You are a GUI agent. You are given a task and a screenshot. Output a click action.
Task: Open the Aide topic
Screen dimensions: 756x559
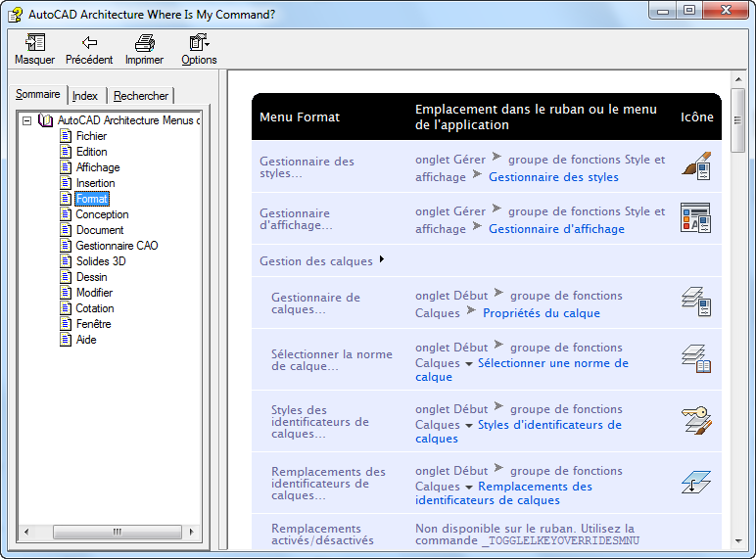pyautogui.click(x=86, y=340)
